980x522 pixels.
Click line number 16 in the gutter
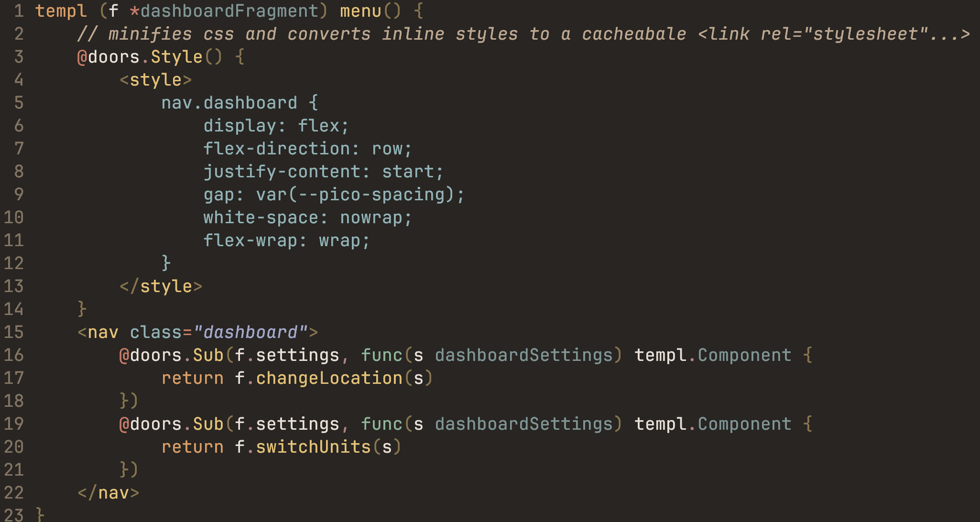coord(13,355)
